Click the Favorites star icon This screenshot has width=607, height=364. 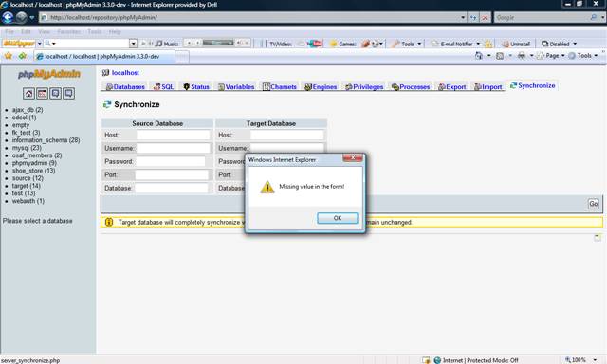point(9,56)
